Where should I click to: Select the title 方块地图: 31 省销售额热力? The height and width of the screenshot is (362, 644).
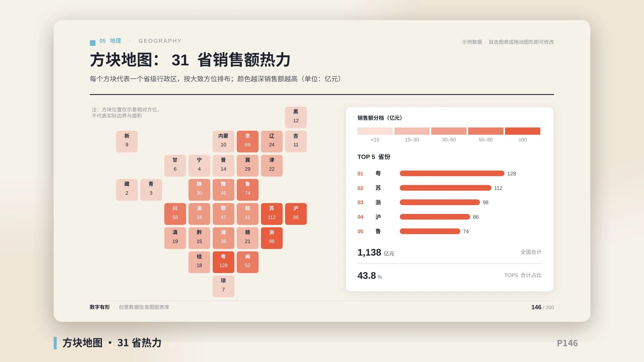pyautogui.click(x=190, y=60)
